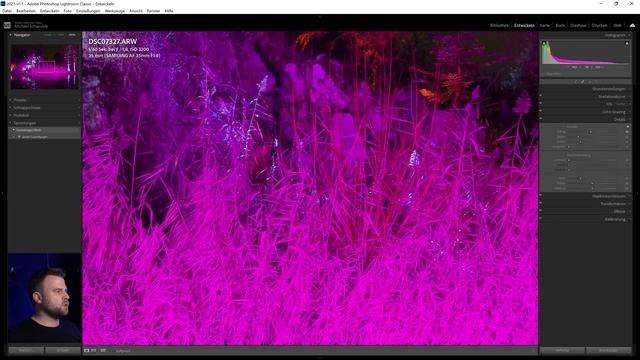Collapse the Histogramm panel
This screenshot has height=360, width=640.
pos(630,35)
